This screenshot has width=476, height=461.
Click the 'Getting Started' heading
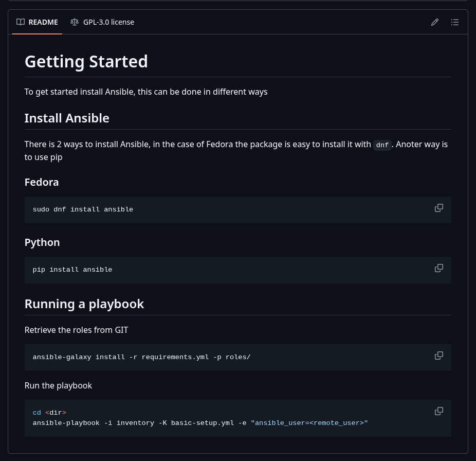(x=86, y=62)
